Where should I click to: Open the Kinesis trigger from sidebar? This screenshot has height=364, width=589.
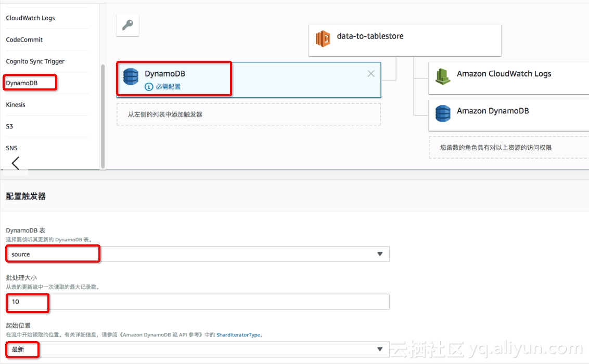click(x=16, y=105)
